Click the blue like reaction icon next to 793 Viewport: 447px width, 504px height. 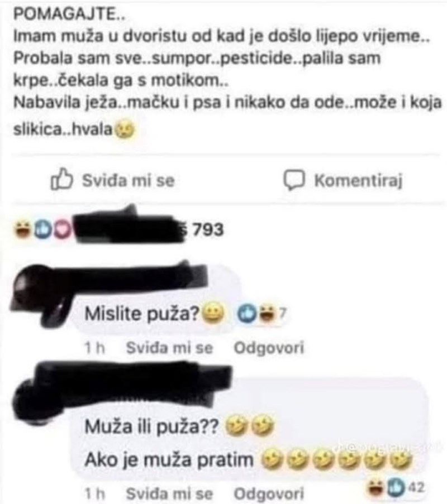(41, 230)
